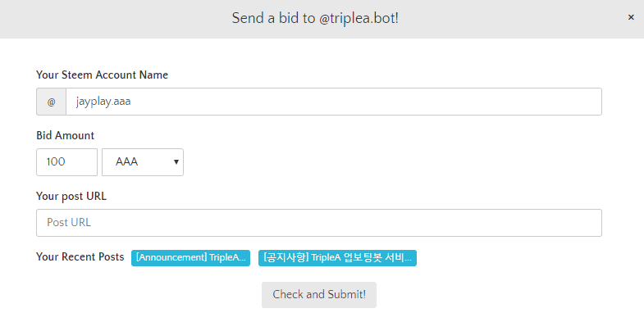The width and height of the screenshot is (644, 322).
Task: Click the 'Your Recent Posts' label
Action: point(80,256)
